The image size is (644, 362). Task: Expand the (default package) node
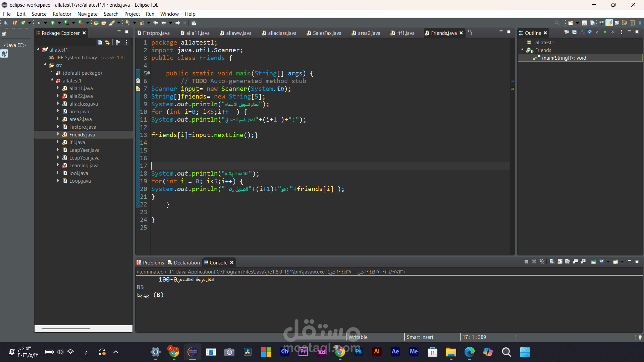51,73
